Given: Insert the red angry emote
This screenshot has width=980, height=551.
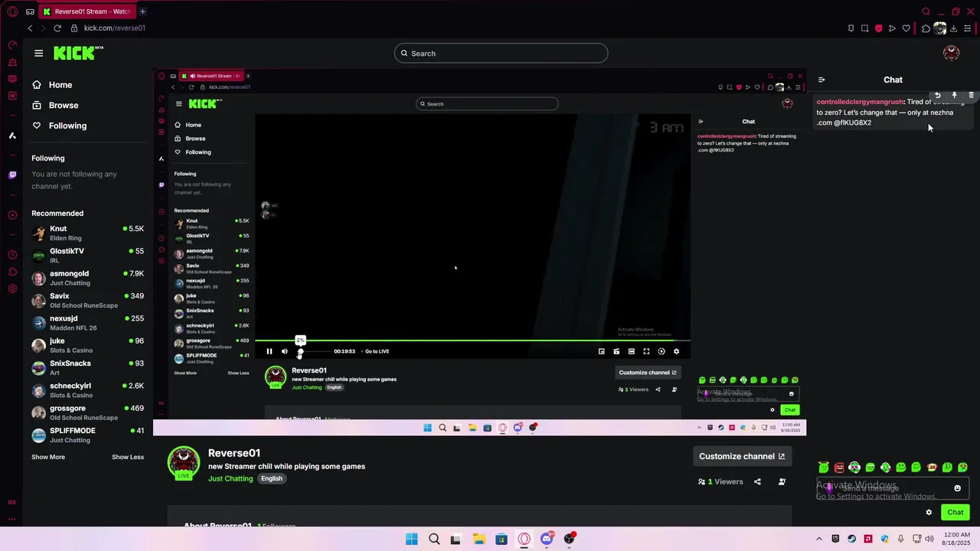Looking at the screenshot, I should (839, 467).
